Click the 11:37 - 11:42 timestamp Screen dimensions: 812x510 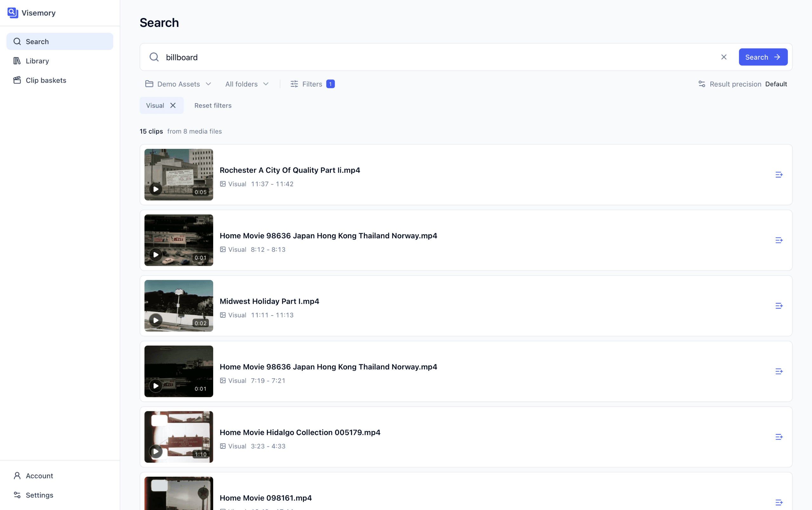coord(272,184)
